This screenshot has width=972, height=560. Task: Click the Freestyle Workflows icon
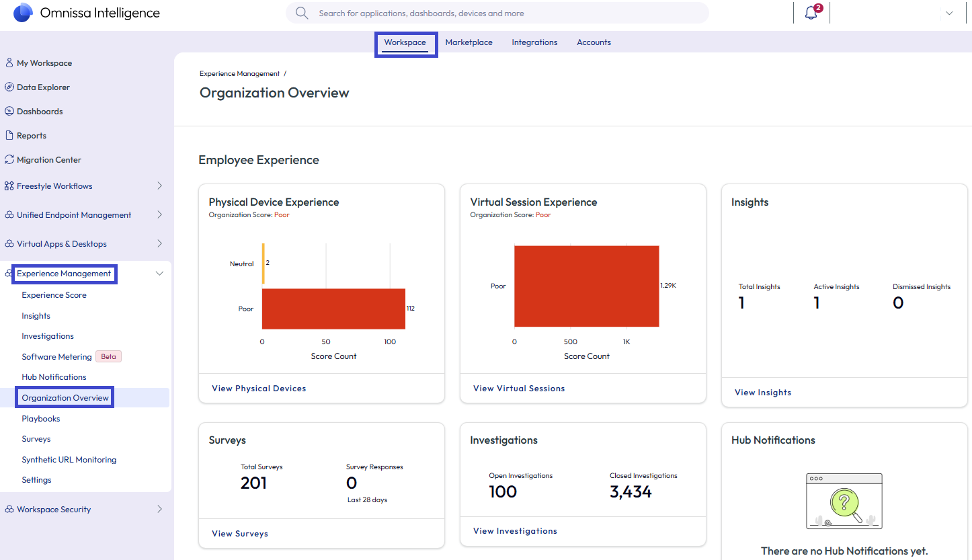pyautogui.click(x=9, y=186)
